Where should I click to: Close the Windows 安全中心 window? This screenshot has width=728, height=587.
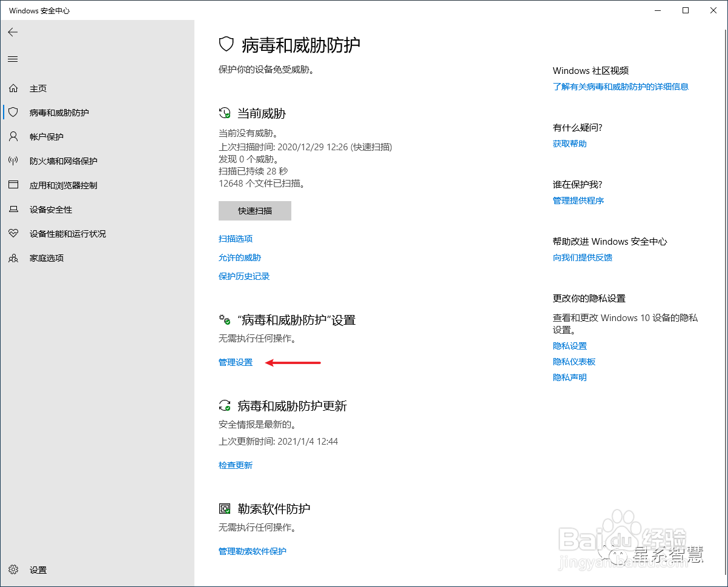713,10
